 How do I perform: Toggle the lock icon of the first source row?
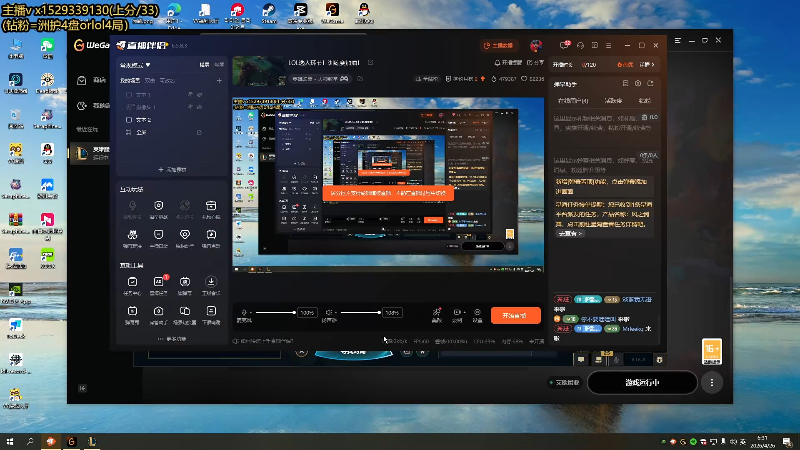tap(190, 95)
